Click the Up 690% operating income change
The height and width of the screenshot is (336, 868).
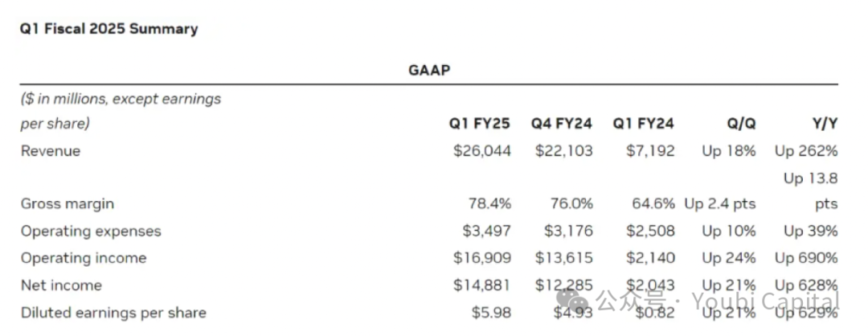click(x=806, y=258)
